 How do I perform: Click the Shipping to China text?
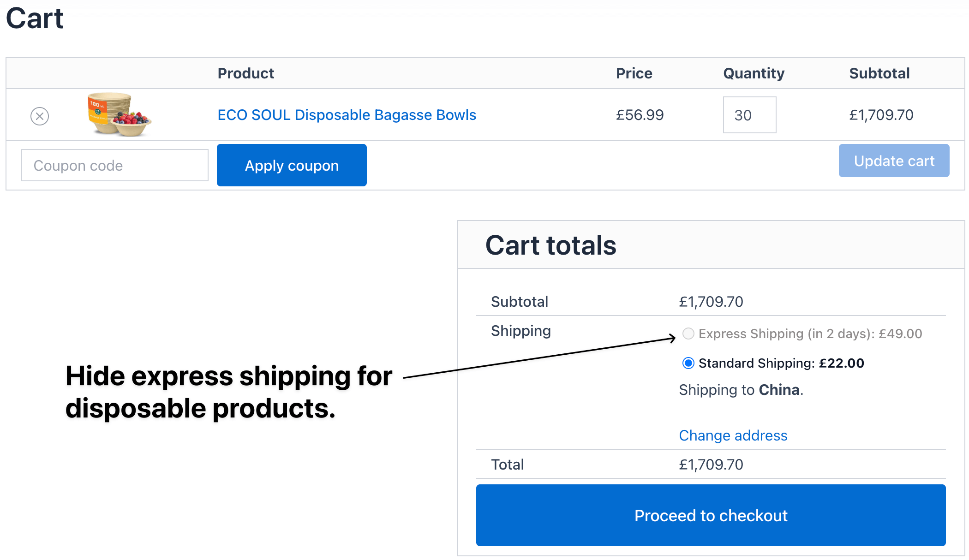pos(741,390)
